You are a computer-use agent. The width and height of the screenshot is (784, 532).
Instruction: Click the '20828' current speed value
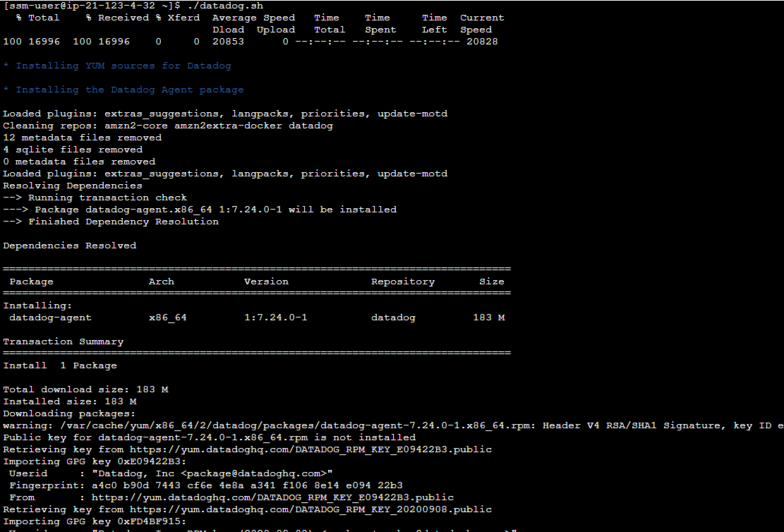[x=483, y=42]
